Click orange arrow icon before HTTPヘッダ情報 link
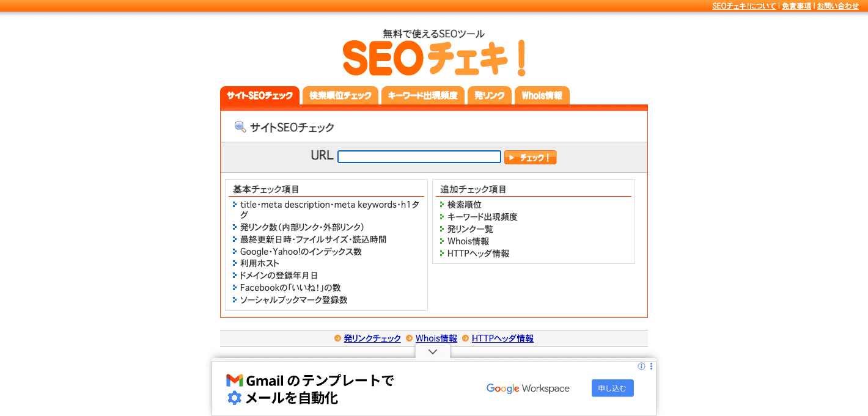Image resolution: width=868 pixels, height=416 pixels. coord(465,338)
